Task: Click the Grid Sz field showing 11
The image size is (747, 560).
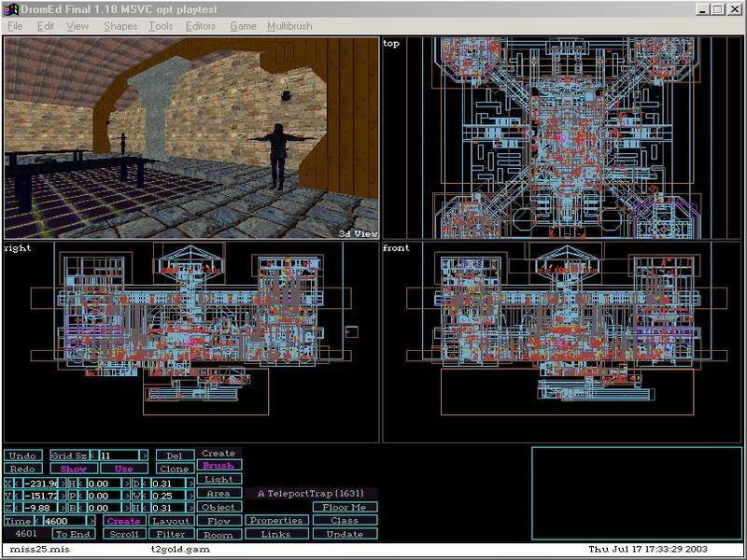Action: pyautogui.click(x=120, y=455)
